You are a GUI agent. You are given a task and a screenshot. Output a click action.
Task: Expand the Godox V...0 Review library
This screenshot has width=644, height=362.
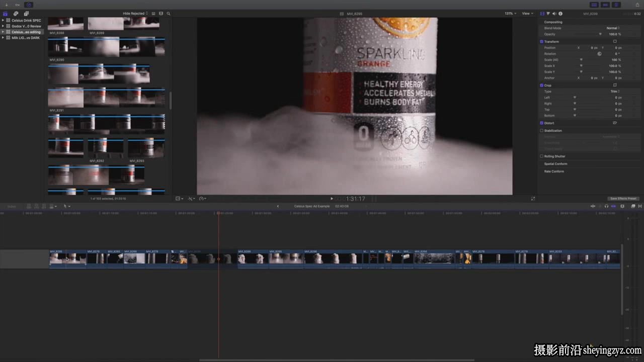click(3, 26)
